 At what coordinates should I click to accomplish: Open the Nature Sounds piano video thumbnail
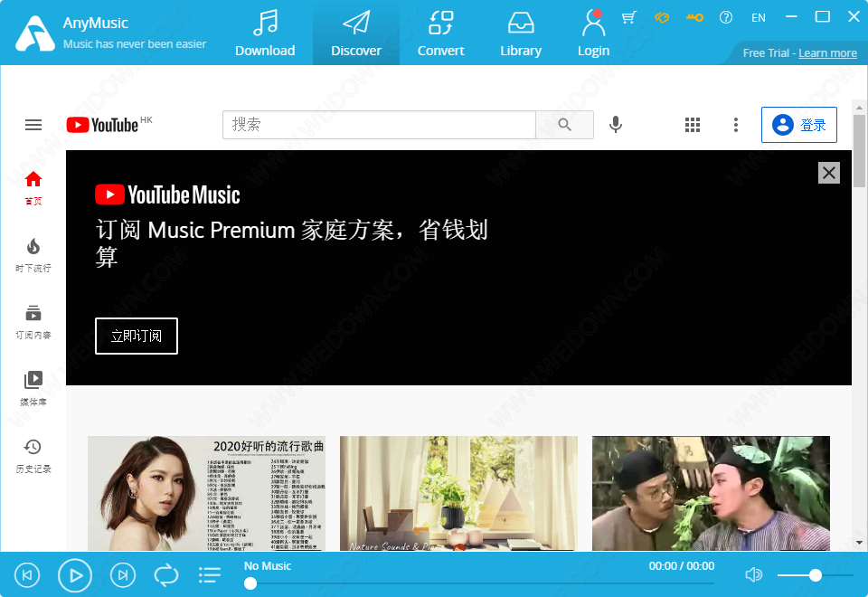point(458,493)
